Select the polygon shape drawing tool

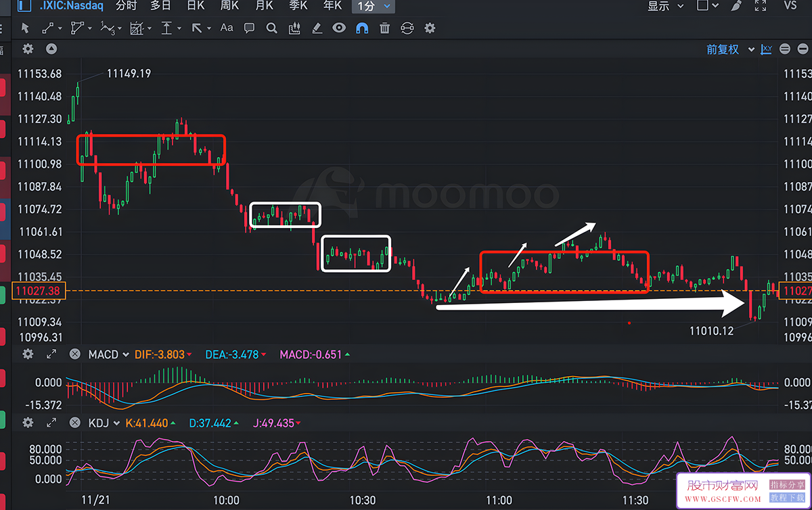(x=78, y=28)
